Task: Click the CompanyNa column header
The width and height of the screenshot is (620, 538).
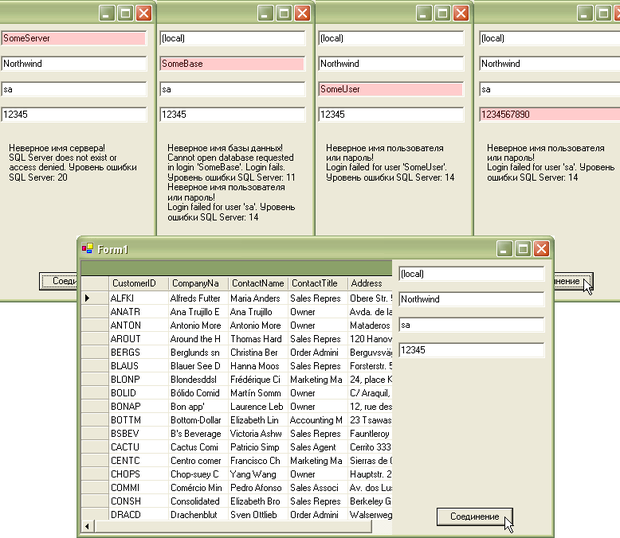Action: (198, 283)
